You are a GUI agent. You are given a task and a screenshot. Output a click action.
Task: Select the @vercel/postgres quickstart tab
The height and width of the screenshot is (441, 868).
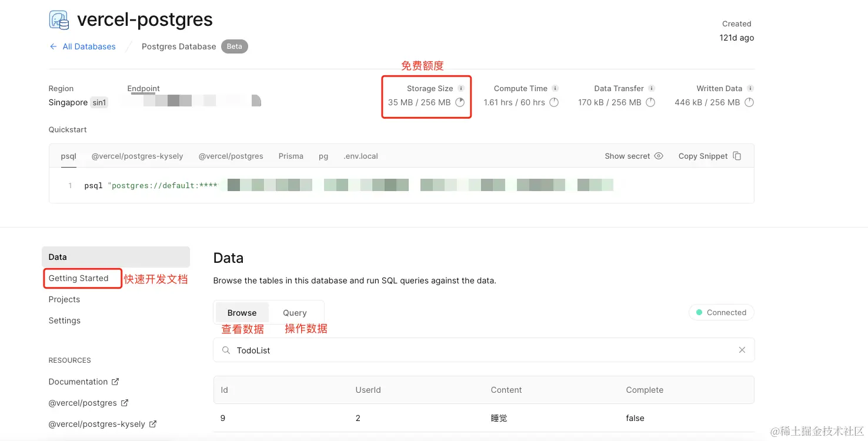[x=231, y=156]
